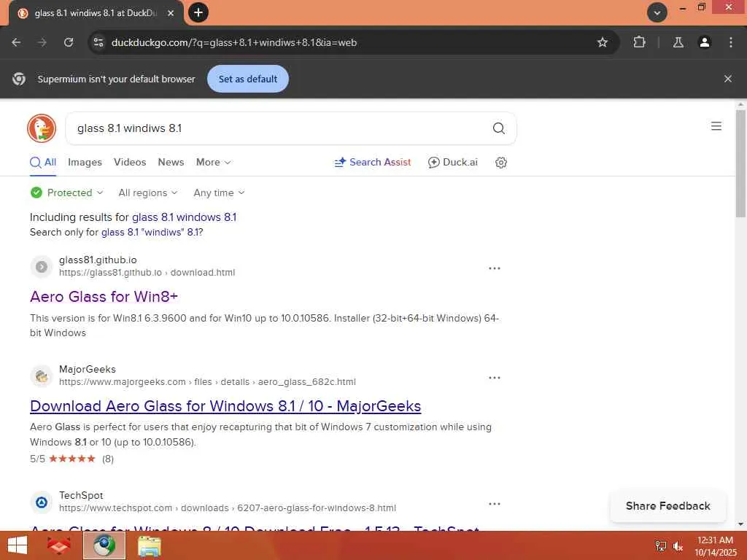Click corrected query glass 8.1 windows 8.1
The width and height of the screenshot is (747, 560).
click(184, 217)
